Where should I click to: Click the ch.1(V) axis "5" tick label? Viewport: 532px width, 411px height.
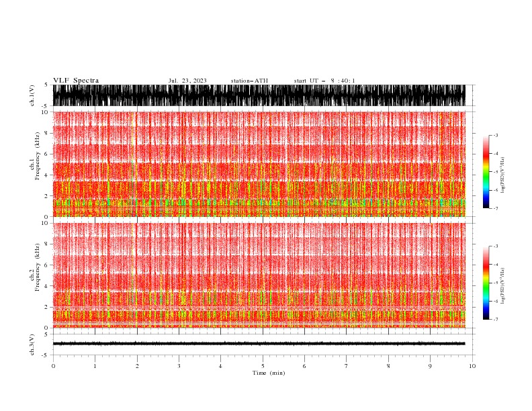click(46, 85)
